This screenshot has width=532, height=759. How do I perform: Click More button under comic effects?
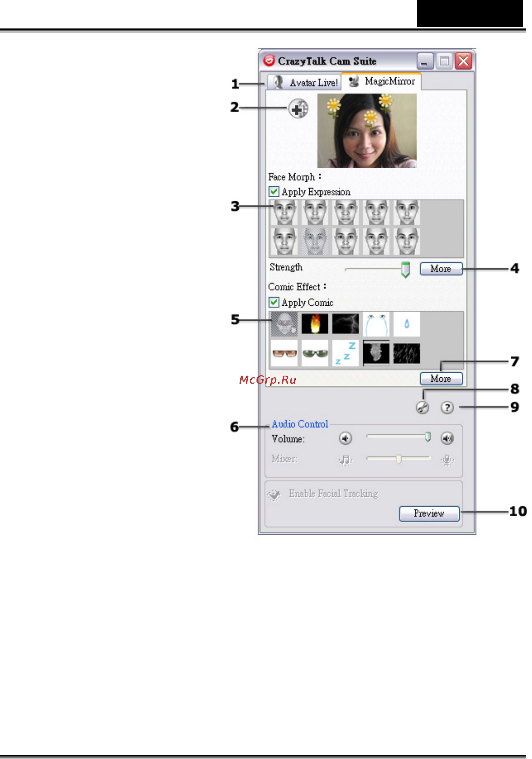point(441,378)
